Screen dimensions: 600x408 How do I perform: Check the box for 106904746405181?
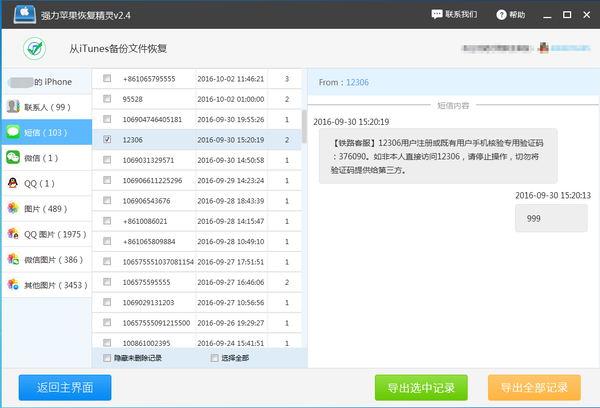(107, 119)
